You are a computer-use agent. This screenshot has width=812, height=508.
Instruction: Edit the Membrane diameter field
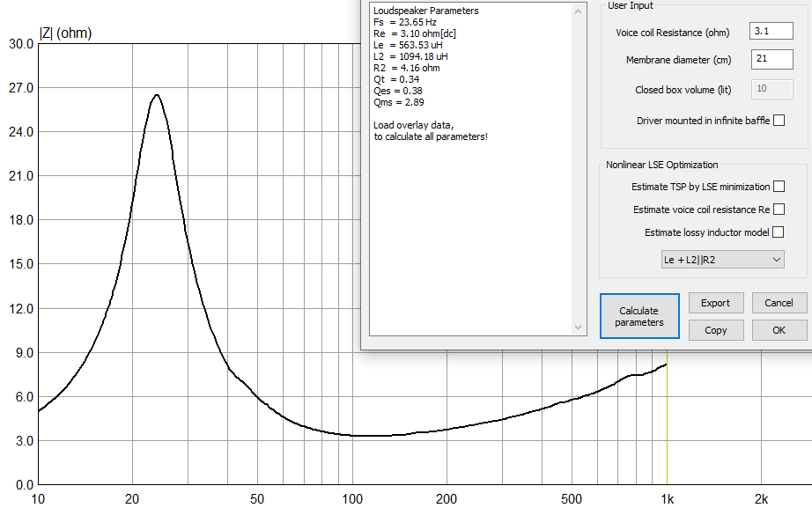(771, 59)
